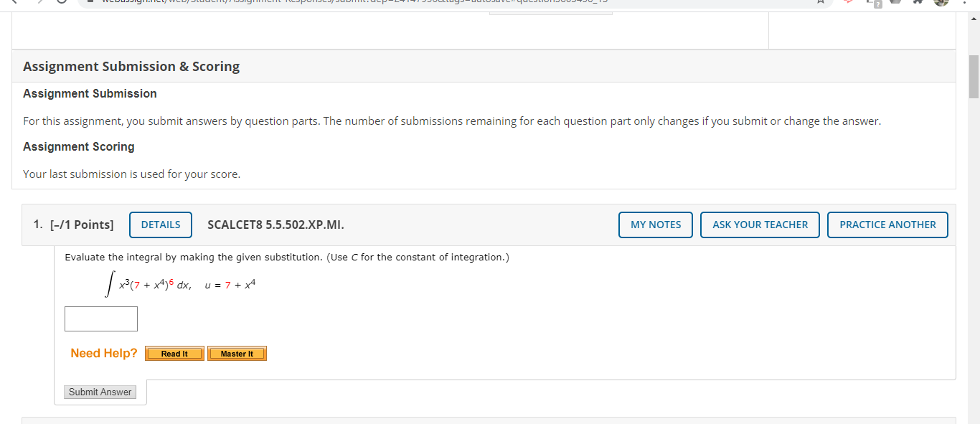Image resolution: width=980 pixels, height=424 pixels.
Task: Open the Read It help resource
Action: pyautogui.click(x=174, y=353)
